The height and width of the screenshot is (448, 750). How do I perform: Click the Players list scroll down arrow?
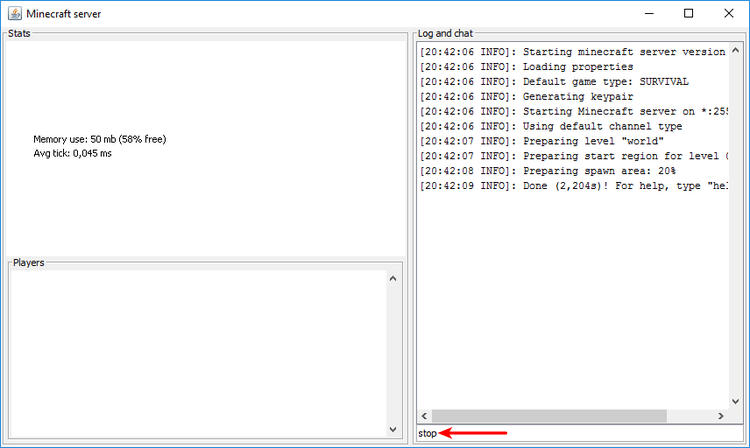[x=393, y=429]
